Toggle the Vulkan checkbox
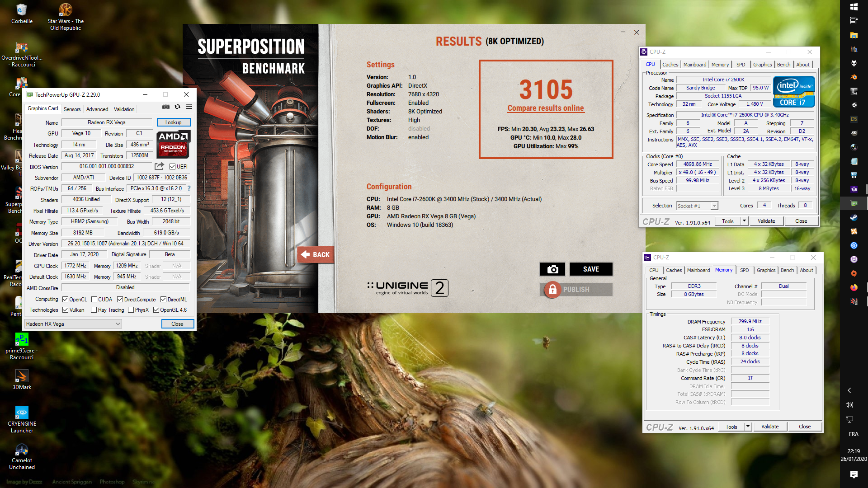The height and width of the screenshot is (488, 868). (x=65, y=310)
